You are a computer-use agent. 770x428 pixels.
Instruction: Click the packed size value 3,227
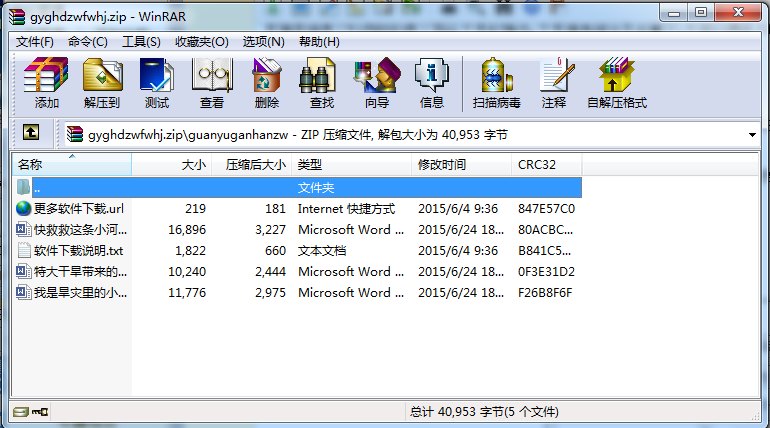(x=270, y=229)
